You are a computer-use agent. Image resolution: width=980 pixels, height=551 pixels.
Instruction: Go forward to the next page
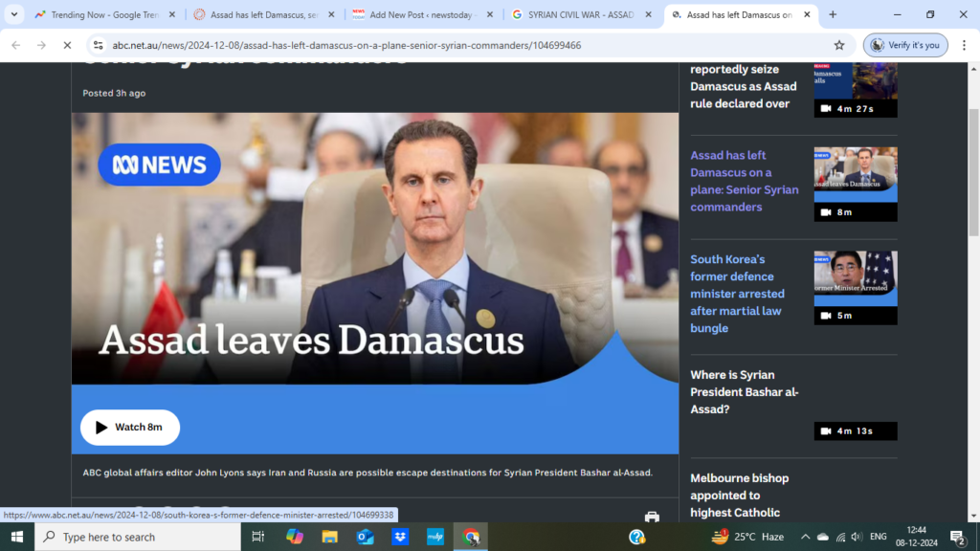click(41, 45)
